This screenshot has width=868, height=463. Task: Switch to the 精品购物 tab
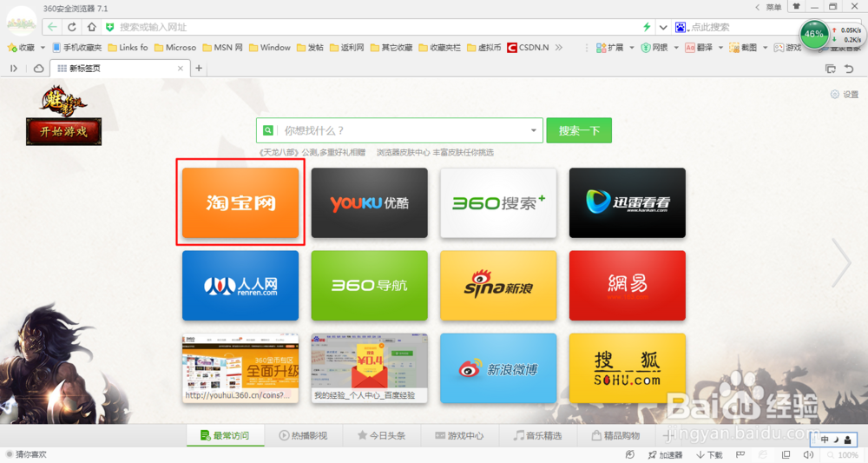click(x=615, y=436)
